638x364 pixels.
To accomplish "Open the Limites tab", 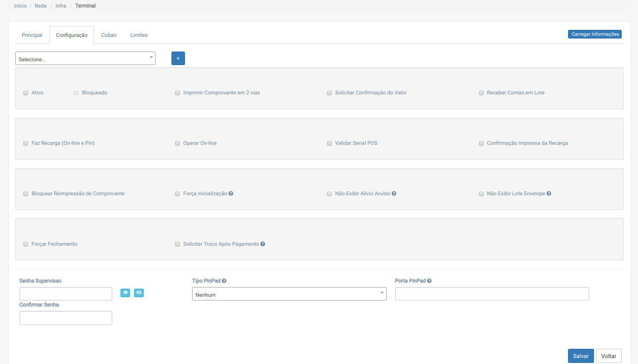I will tap(139, 35).
